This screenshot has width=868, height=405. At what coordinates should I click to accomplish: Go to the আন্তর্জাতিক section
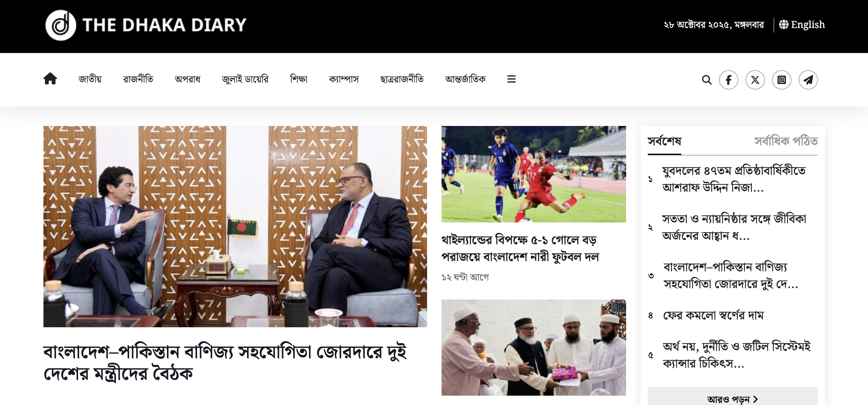click(465, 79)
